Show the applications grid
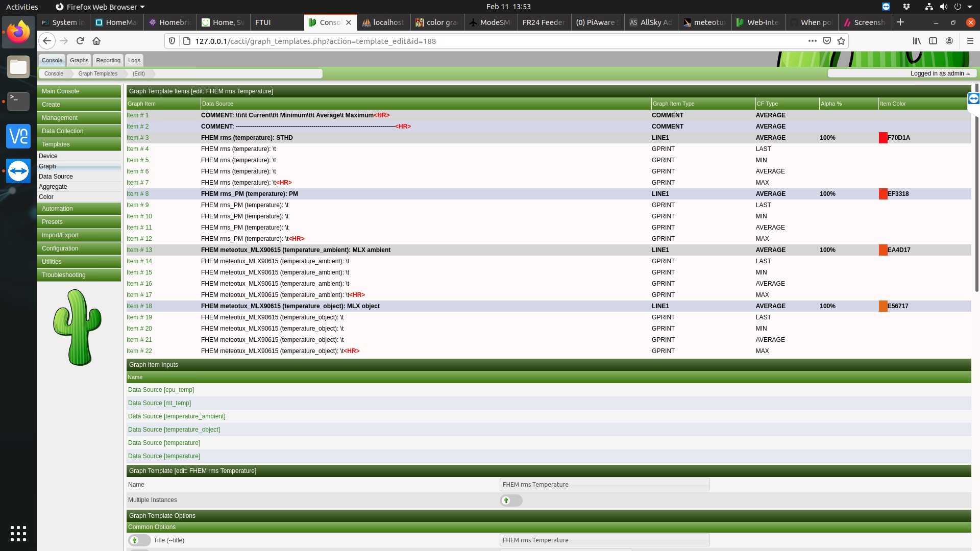980x551 pixels. point(18,533)
